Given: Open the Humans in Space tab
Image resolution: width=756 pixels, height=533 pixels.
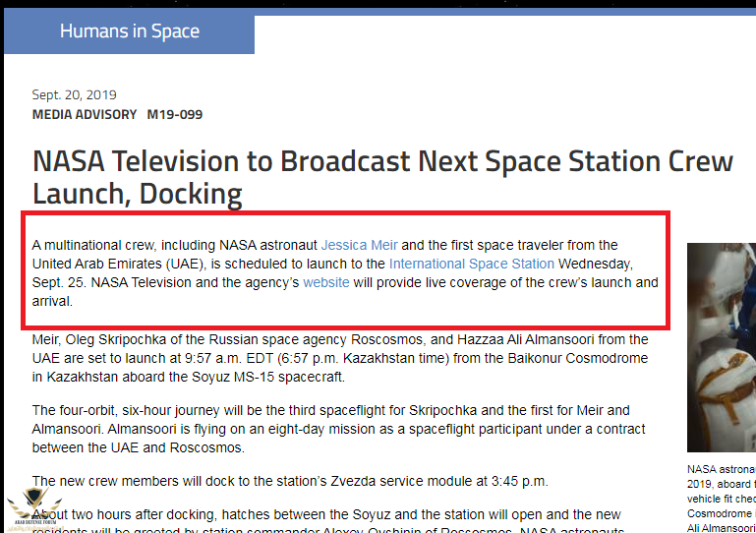Looking at the screenshot, I should (x=129, y=31).
